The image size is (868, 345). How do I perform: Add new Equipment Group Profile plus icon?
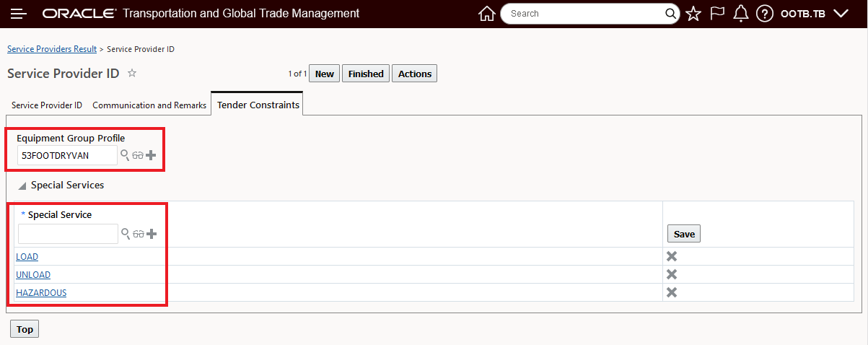tap(151, 155)
